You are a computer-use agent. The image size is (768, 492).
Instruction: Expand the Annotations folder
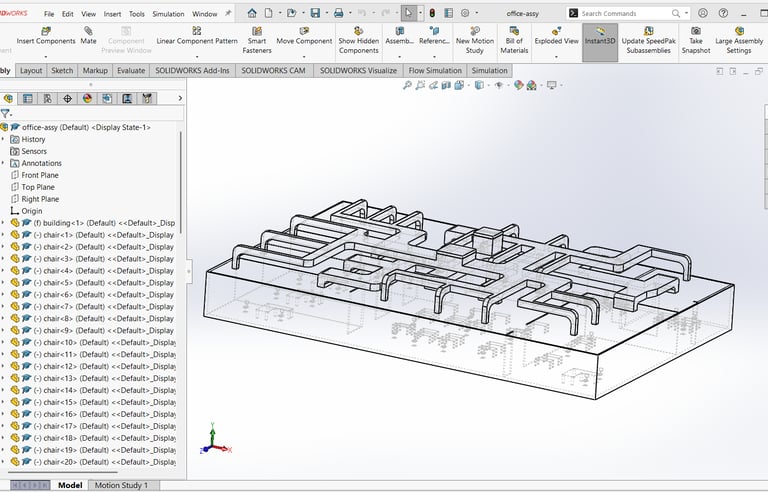[3, 163]
